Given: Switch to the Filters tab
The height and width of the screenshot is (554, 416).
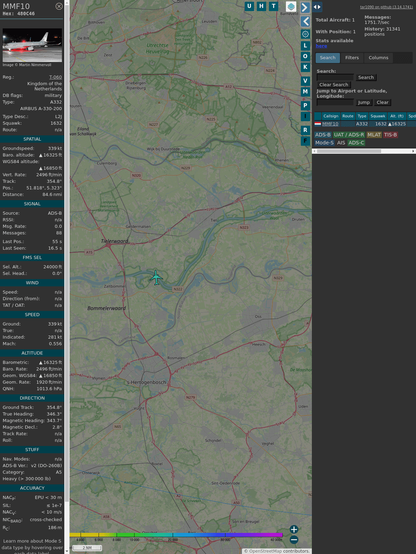Looking at the screenshot, I should (352, 58).
